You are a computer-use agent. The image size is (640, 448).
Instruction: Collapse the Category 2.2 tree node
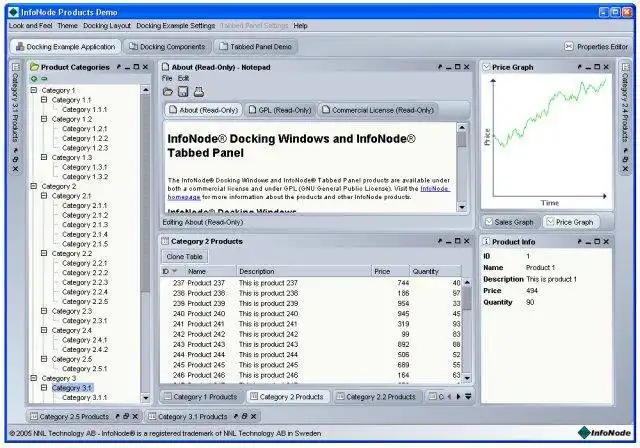44,253
